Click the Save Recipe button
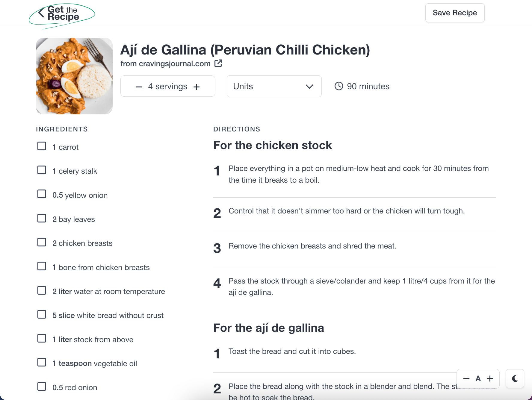This screenshot has height=400, width=532. tap(455, 13)
